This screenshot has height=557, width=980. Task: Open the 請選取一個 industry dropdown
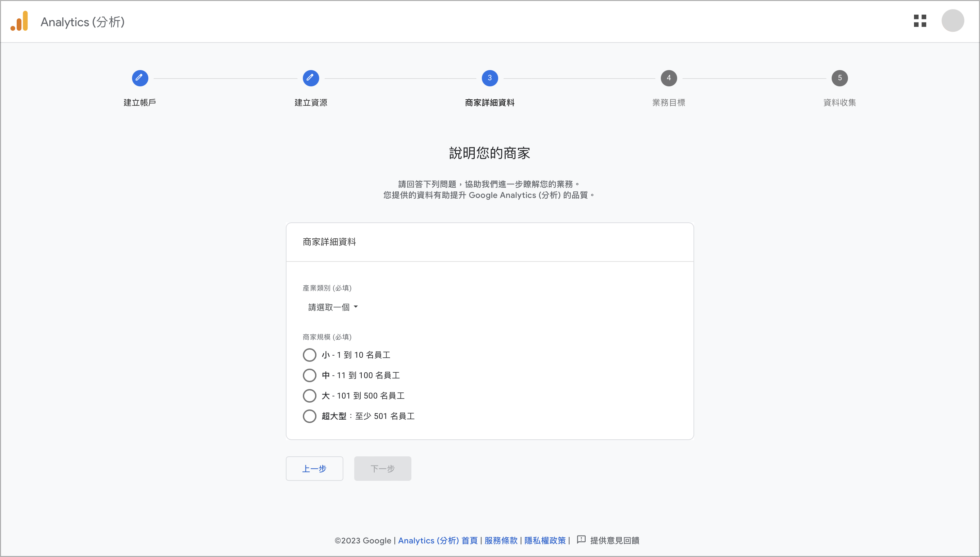(x=333, y=307)
